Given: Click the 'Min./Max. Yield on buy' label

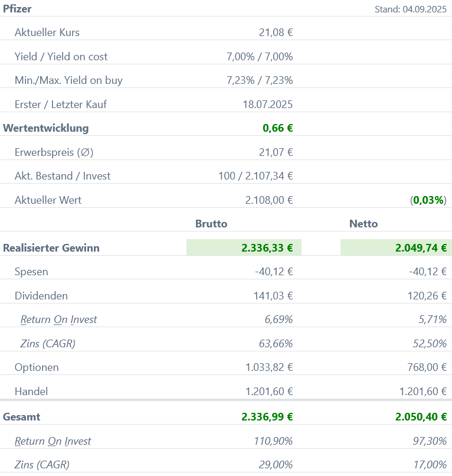Looking at the screenshot, I should (68, 80).
